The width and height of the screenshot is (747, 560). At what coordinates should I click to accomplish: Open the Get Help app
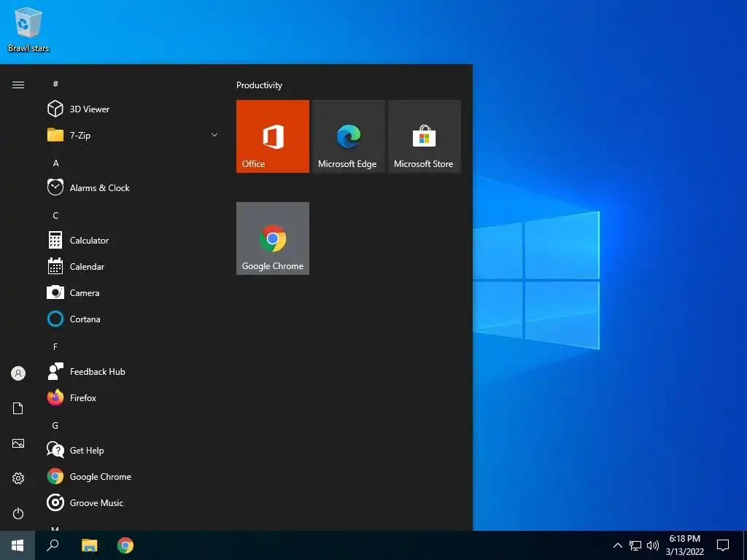click(133, 451)
